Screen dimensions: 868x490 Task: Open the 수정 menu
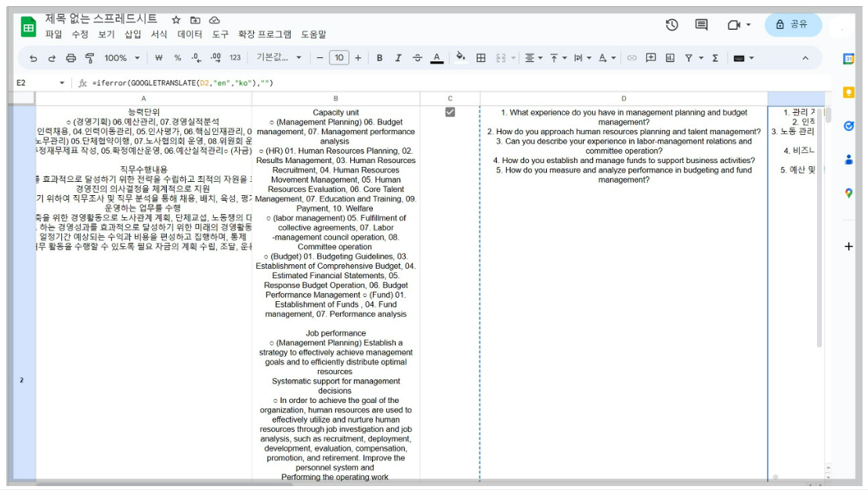pos(80,34)
